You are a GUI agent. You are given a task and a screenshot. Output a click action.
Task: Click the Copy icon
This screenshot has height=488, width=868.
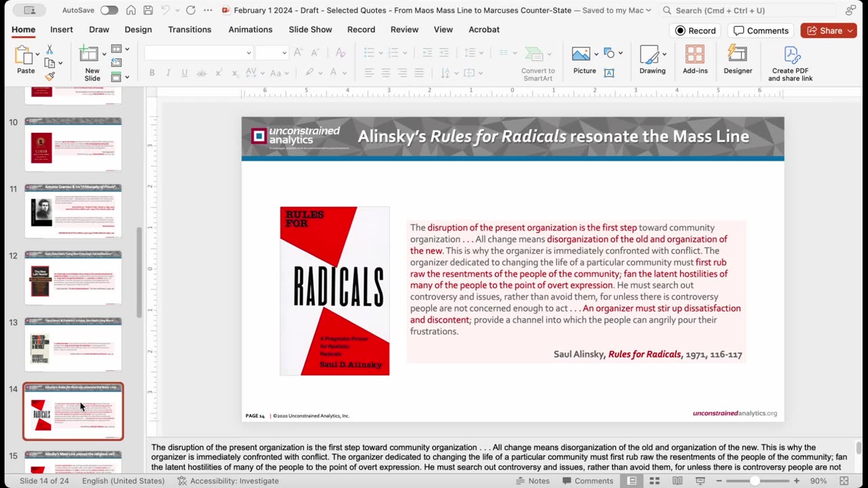coord(50,63)
